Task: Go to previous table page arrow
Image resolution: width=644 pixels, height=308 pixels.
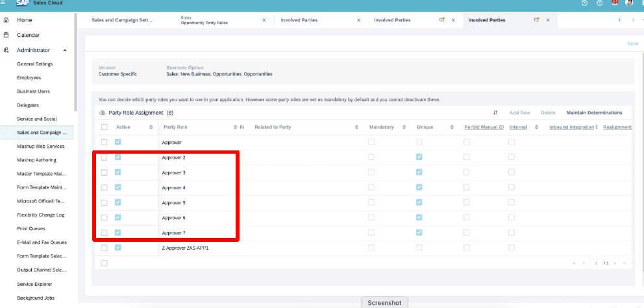Action: coord(584,263)
